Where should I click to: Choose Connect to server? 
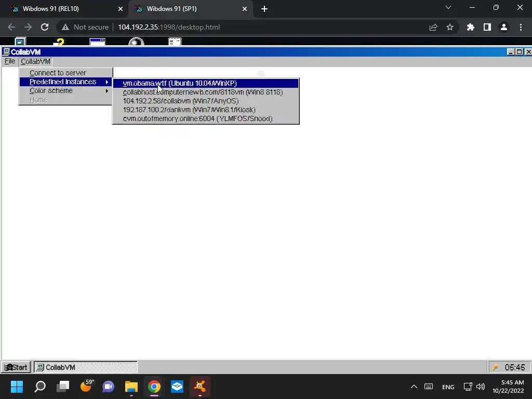click(66, 73)
